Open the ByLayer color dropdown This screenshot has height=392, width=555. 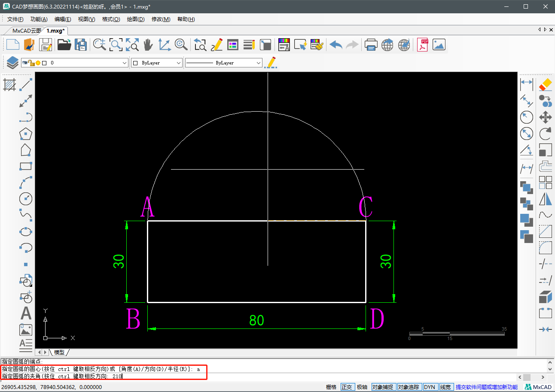(x=179, y=63)
